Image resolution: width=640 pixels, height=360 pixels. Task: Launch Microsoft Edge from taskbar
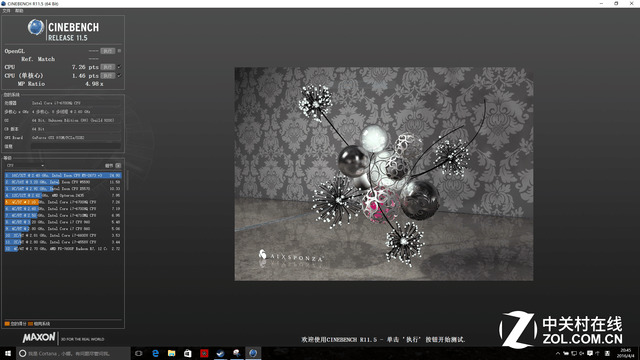[155, 353]
